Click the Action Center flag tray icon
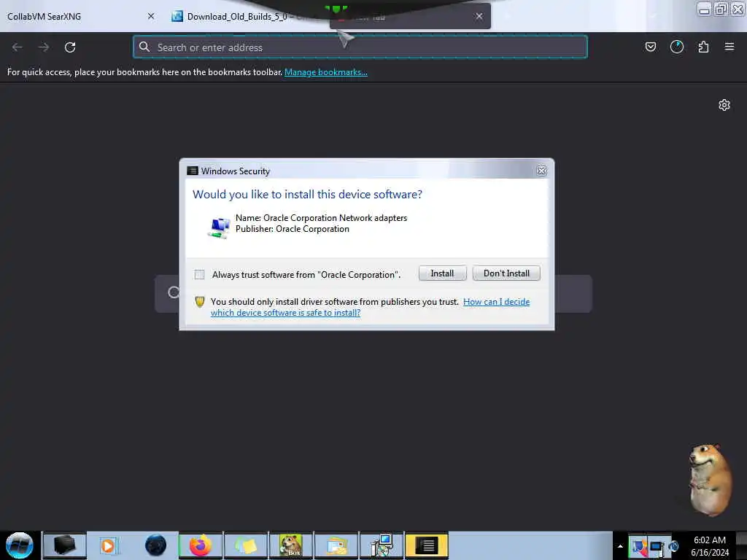The width and height of the screenshot is (747, 560). pos(640,547)
